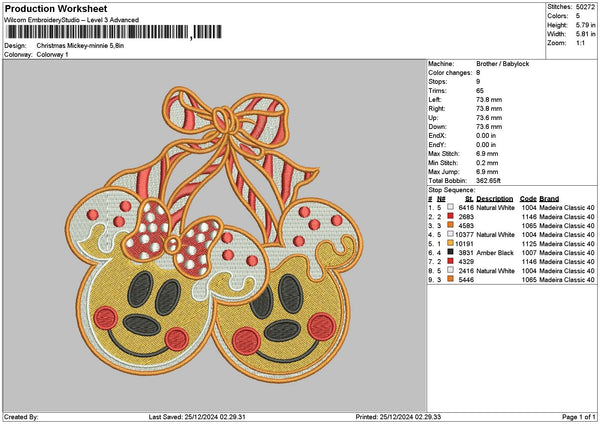Click the Trims value 65
600x424 pixels.
480,91
